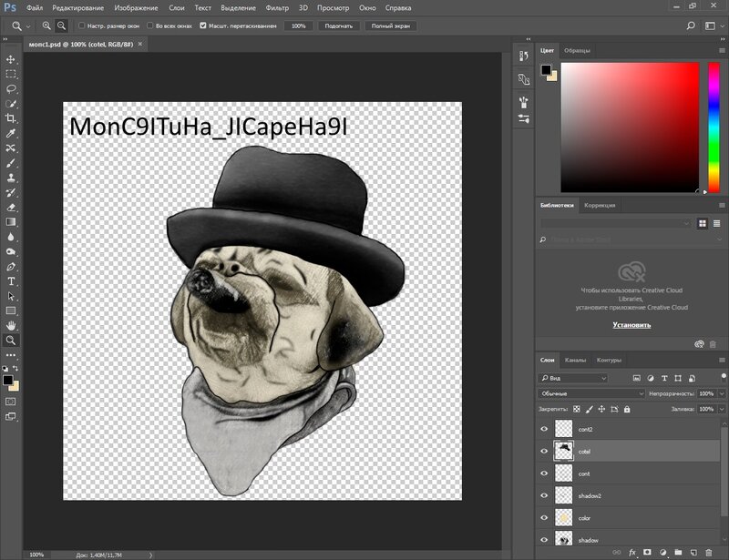Delete layer using the trash icon
This screenshot has height=560, width=729.
[x=708, y=552]
